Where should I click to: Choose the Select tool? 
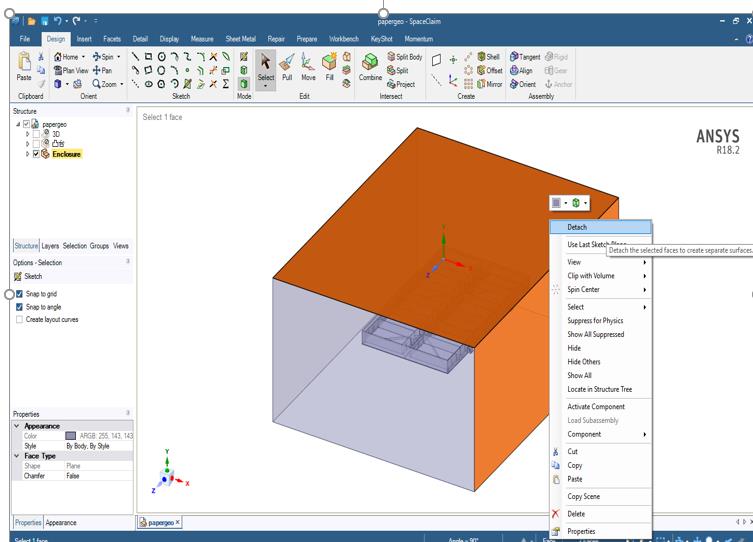tap(266, 67)
